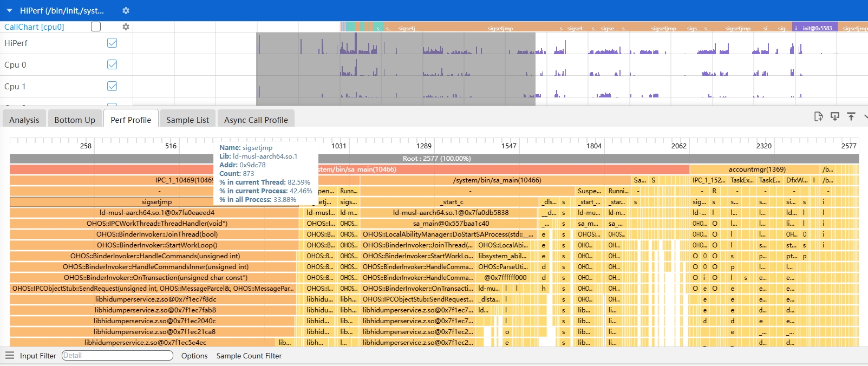The image size is (868, 366).
Task: Open the Async Call Profile tab
Action: pyautogui.click(x=256, y=120)
